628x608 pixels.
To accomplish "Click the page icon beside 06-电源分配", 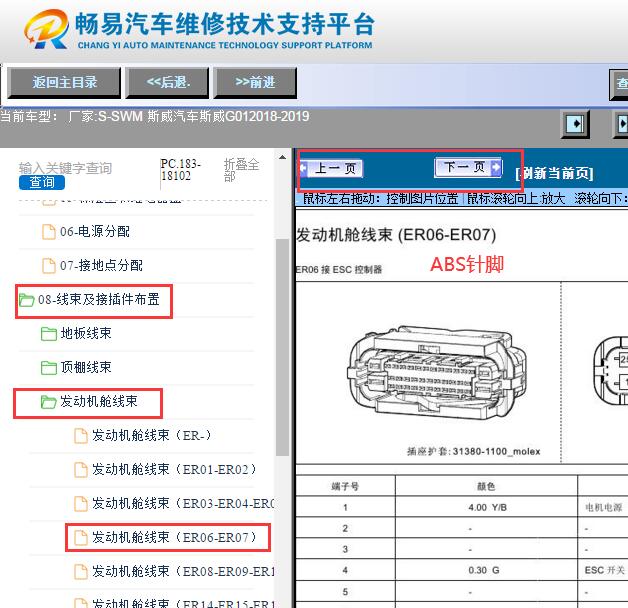I will click(49, 232).
